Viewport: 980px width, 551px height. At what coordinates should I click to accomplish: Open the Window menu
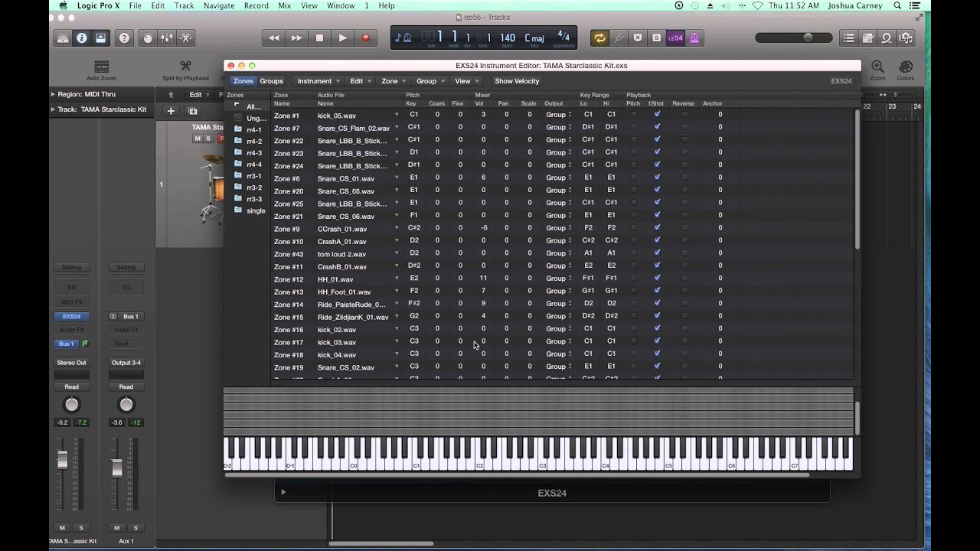341,5
